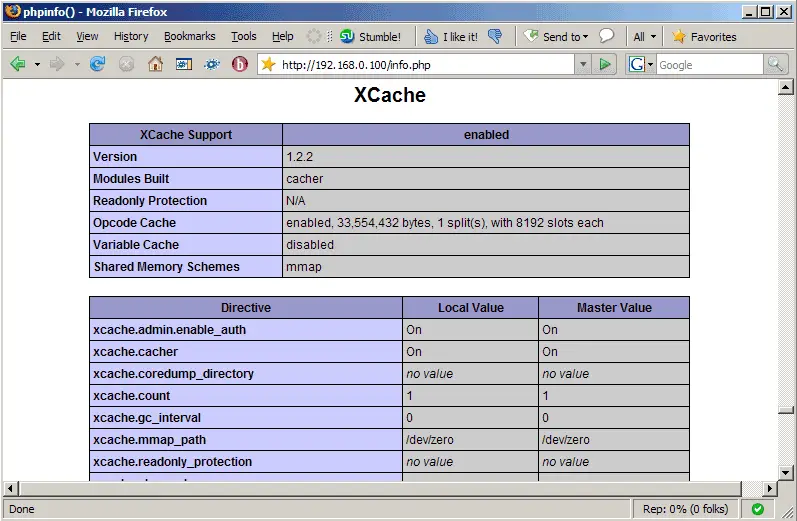797x521 pixels.
Task: Click the version value '1.2.2'
Action: [x=299, y=157]
